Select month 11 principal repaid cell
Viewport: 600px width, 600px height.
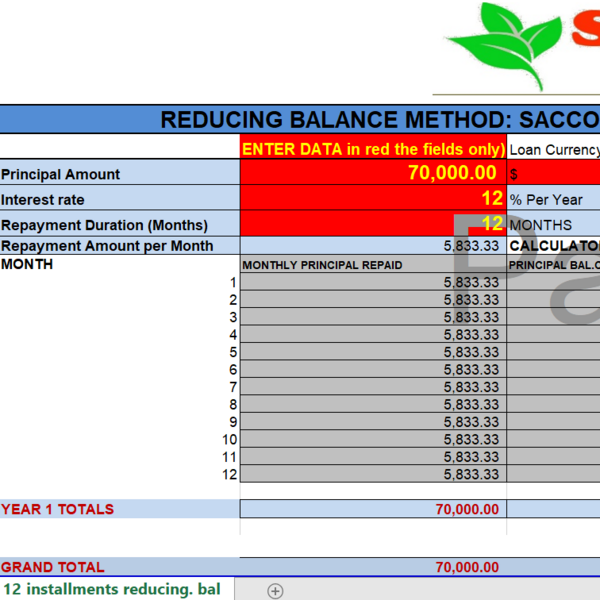(373, 457)
